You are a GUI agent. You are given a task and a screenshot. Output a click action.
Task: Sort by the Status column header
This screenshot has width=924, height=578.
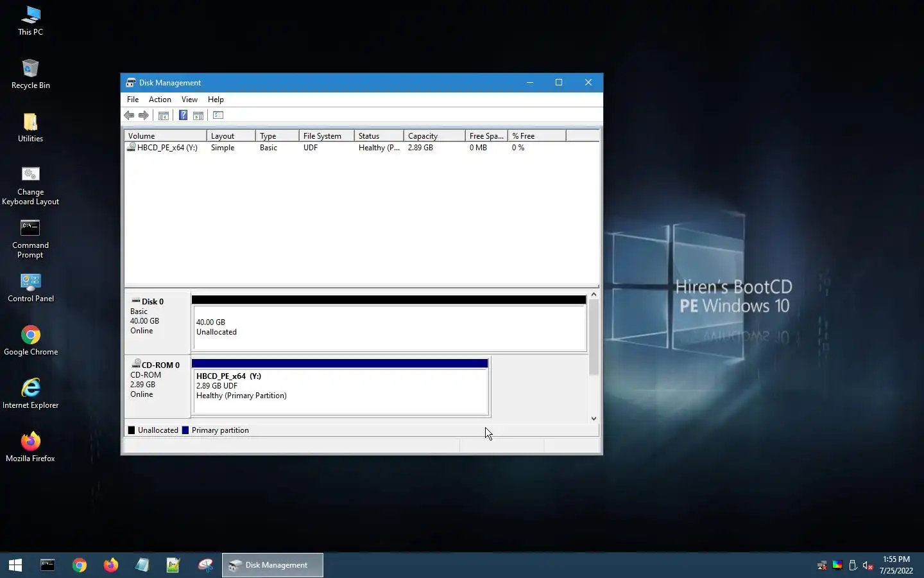point(379,136)
